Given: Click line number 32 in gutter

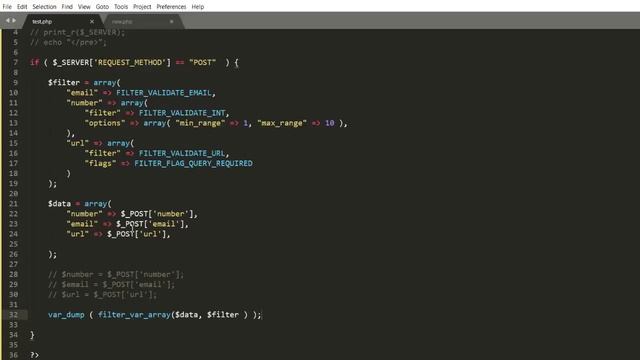Looking at the screenshot, I should 13,315.
